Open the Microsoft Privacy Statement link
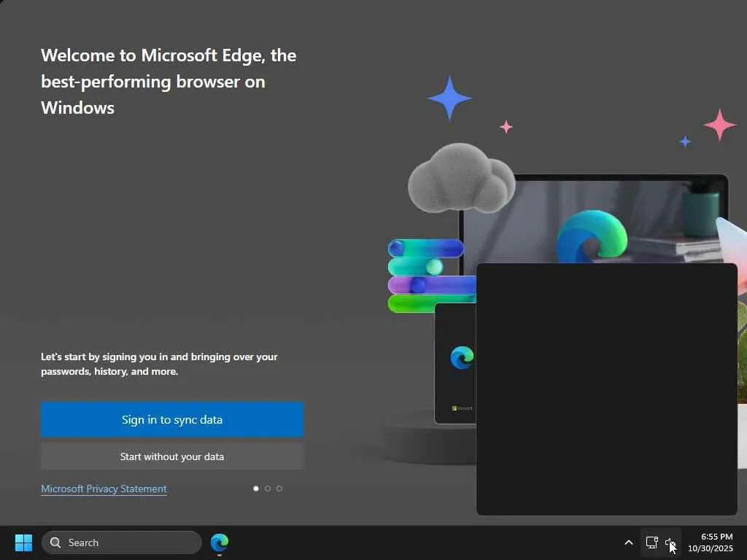Screen dimensions: 747x560 (x=104, y=489)
